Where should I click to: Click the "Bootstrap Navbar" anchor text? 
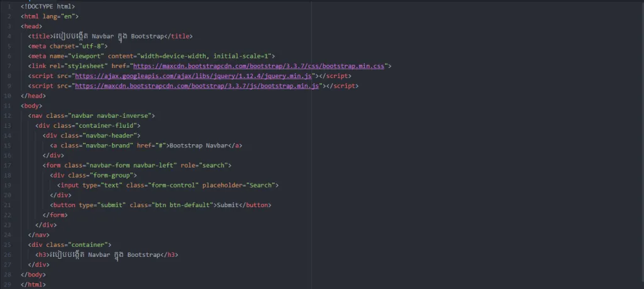199,145
